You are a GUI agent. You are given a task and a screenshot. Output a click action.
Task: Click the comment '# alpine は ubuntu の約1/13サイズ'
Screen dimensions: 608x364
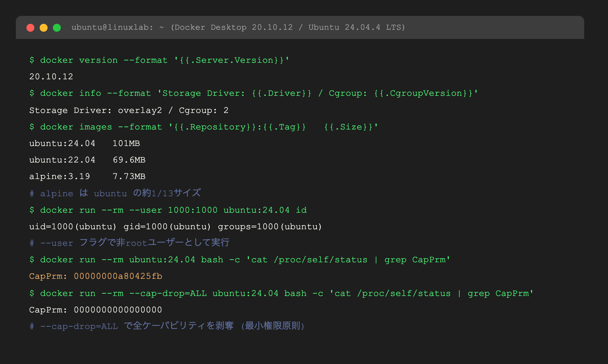pyautogui.click(x=115, y=193)
